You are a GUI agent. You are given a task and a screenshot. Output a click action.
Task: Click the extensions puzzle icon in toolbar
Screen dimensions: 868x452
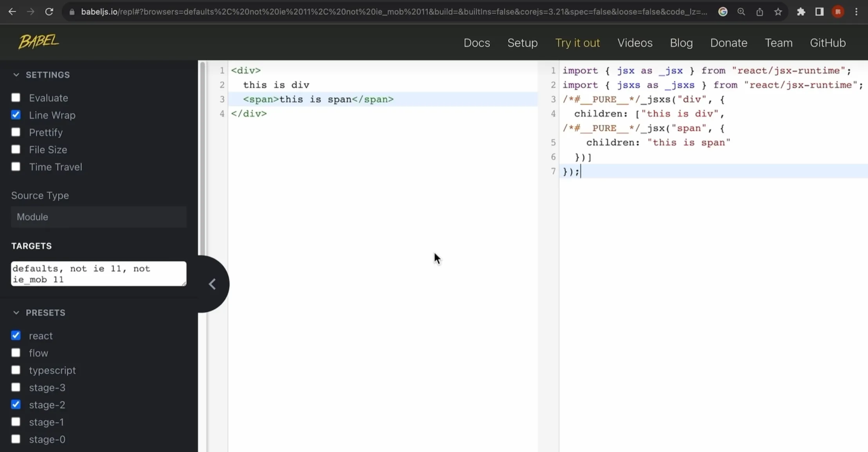tap(801, 12)
